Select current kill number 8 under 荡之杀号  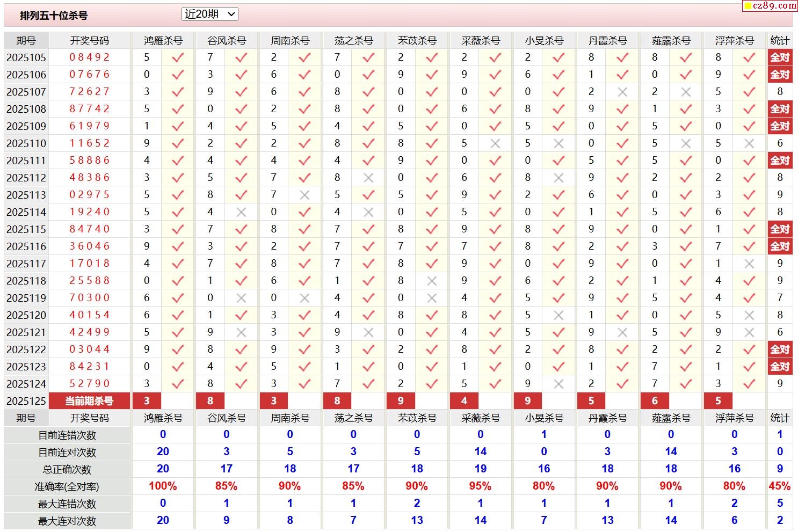pyautogui.click(x=337, y=401)
